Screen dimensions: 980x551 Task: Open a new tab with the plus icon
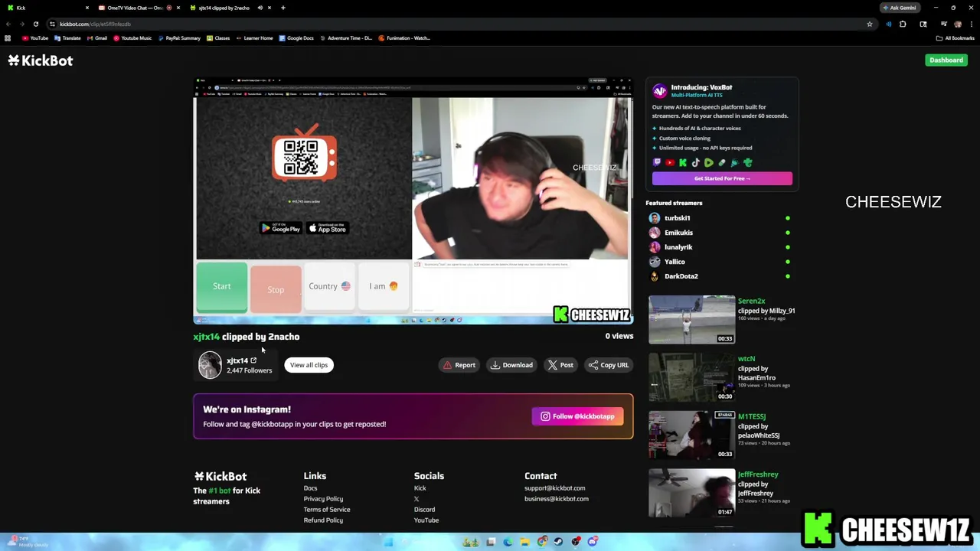tap(283, 8)
